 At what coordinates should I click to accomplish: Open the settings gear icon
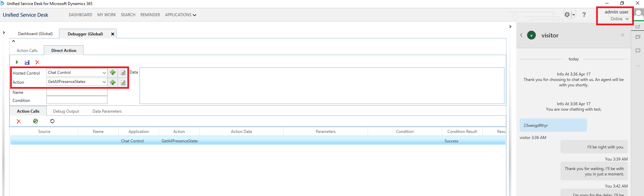(567, 15)
